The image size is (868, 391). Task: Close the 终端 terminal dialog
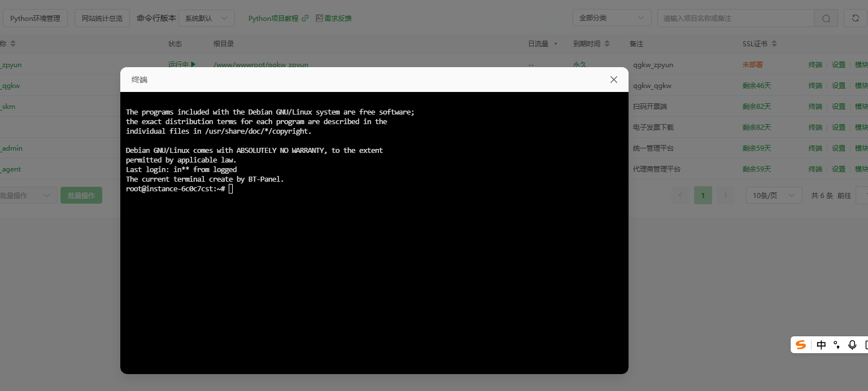tap(614, 80)
